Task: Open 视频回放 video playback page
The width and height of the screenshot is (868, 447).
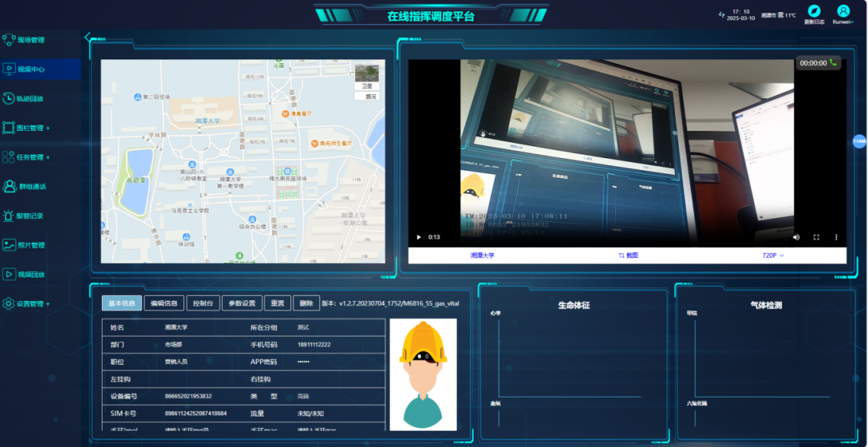Action: coord(31,274)
